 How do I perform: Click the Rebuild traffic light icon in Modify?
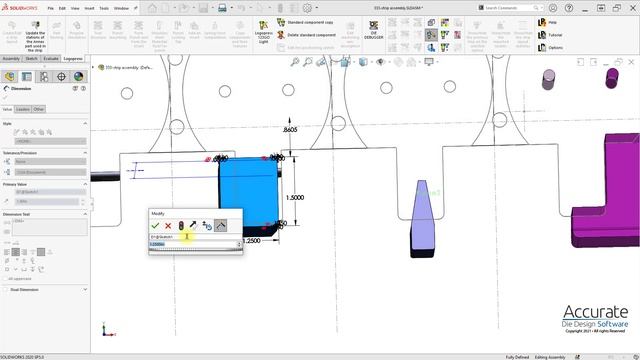point(181,225)
